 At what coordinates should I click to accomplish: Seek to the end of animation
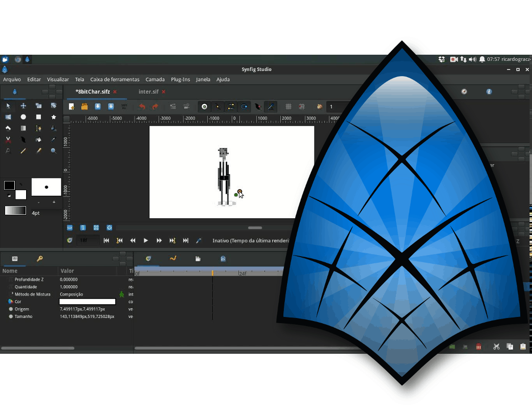186,240
